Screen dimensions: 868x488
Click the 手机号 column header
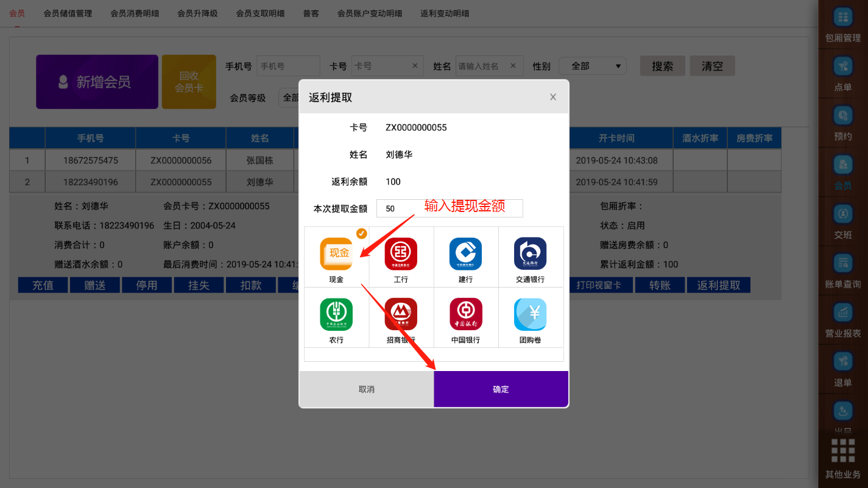[90, 138]
